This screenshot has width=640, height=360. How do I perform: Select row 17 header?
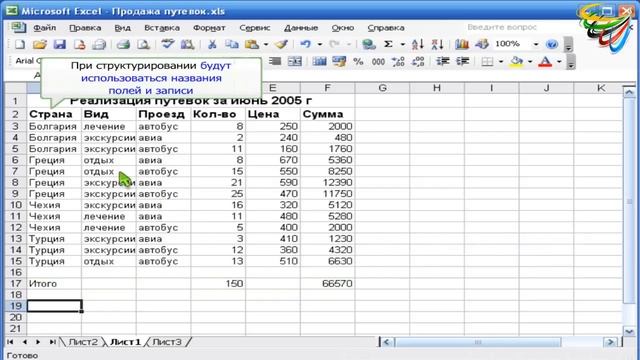(15, 283)
